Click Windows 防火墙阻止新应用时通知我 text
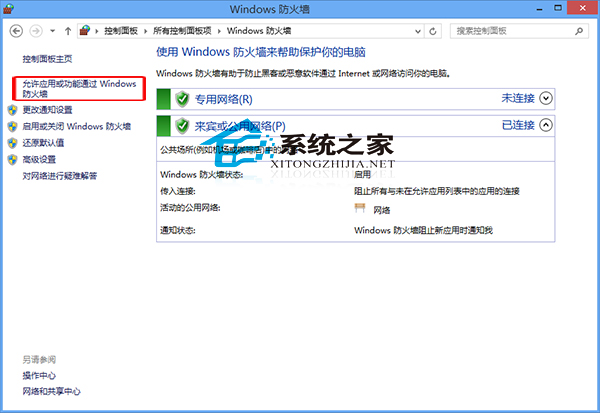 (x=423, y=230)
